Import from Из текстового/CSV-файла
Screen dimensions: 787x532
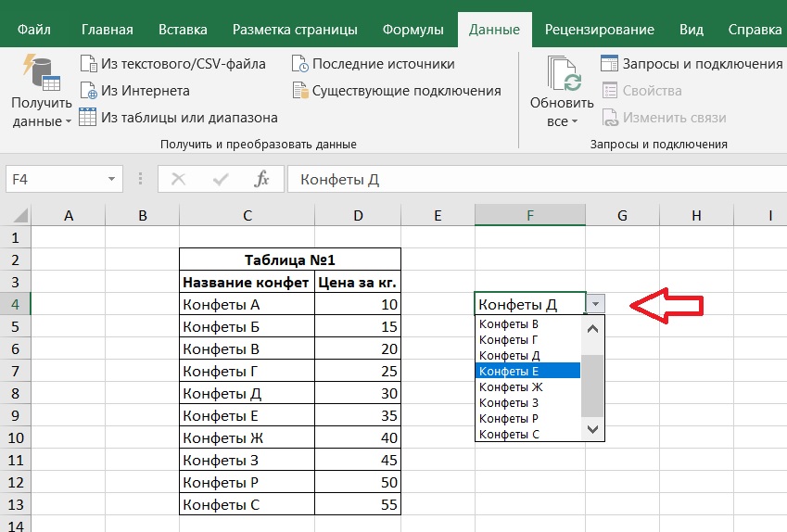click(x=172, y=64)
